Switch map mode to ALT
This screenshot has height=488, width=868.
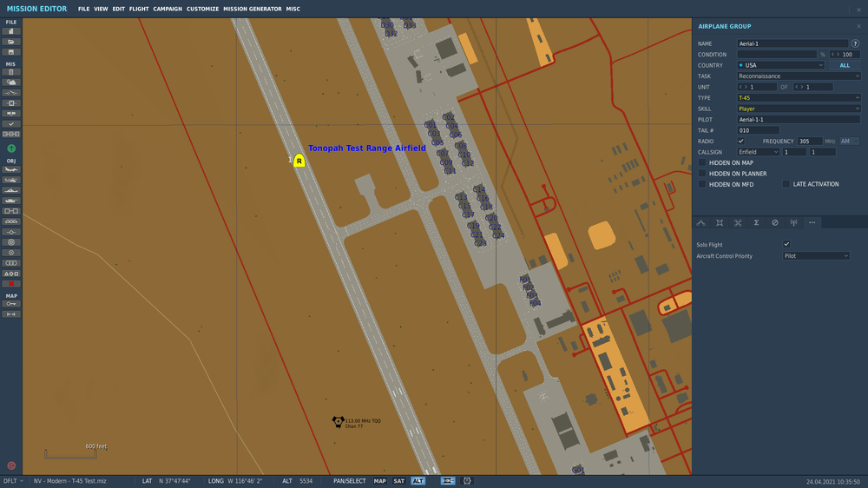click(418, 481)
